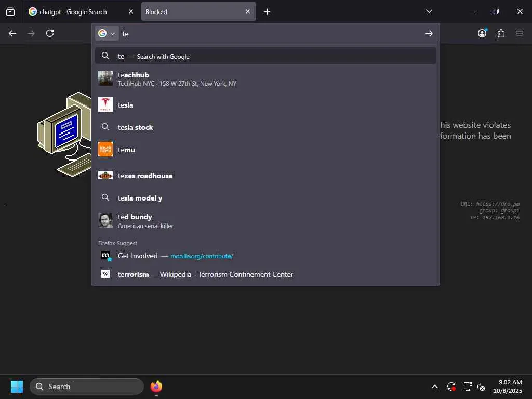Choose the texas roadhouse suggestion

point(265,176)
